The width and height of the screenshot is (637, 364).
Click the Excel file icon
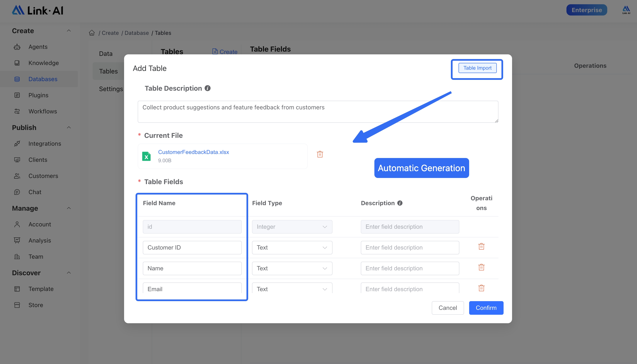(146, 156)
